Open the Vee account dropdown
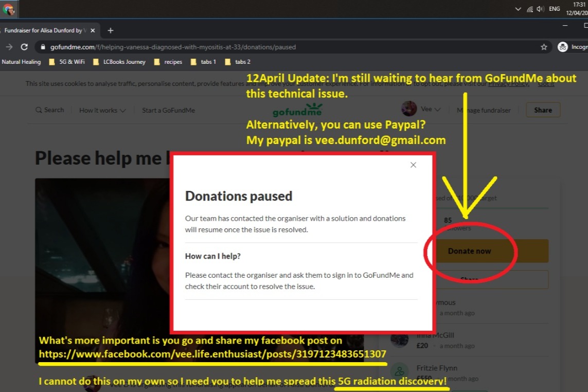Image resolution: width=588 pixels, height=392 pixels. 422,109
